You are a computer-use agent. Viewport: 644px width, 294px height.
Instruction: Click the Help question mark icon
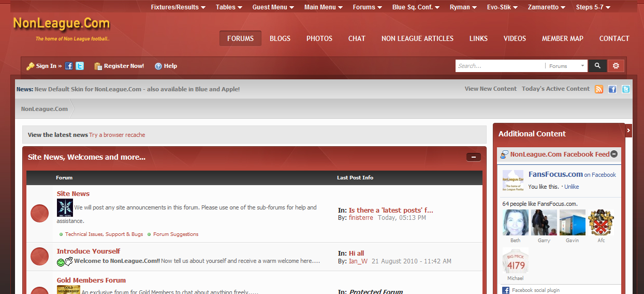(x=158, y=66)
